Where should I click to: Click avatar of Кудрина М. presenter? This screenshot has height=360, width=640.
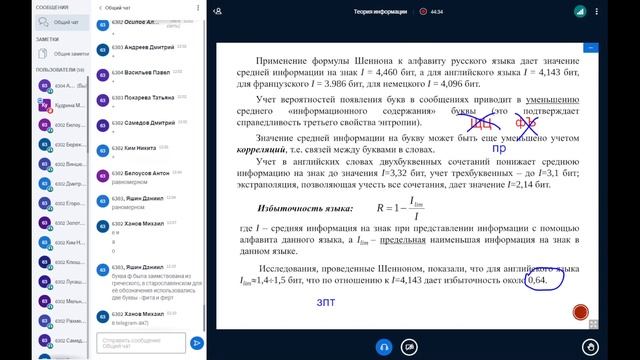click(44, 105)
